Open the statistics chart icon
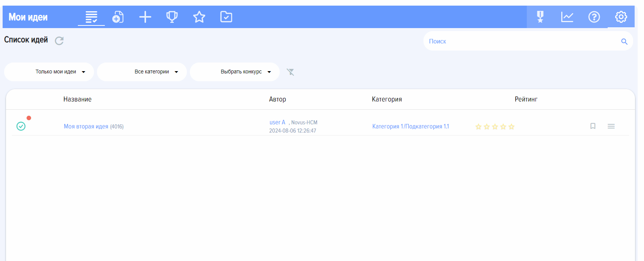 [x=567, y=17]
